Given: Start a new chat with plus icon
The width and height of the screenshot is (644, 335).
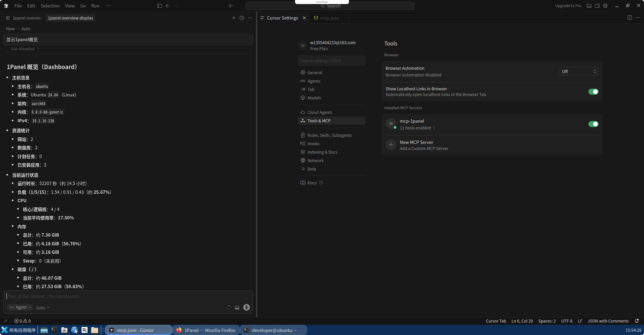Looking at the screenshot, I should (234, 18).
